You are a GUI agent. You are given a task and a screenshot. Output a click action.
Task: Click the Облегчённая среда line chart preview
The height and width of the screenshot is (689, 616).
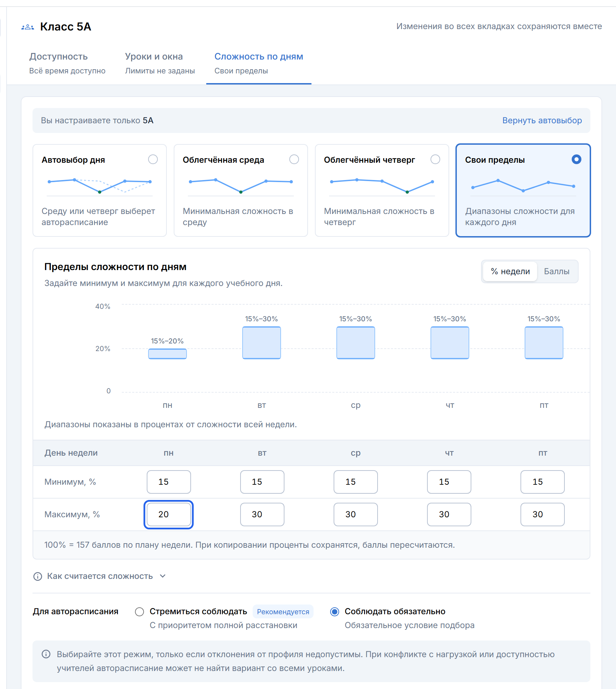tap(241, 186)
